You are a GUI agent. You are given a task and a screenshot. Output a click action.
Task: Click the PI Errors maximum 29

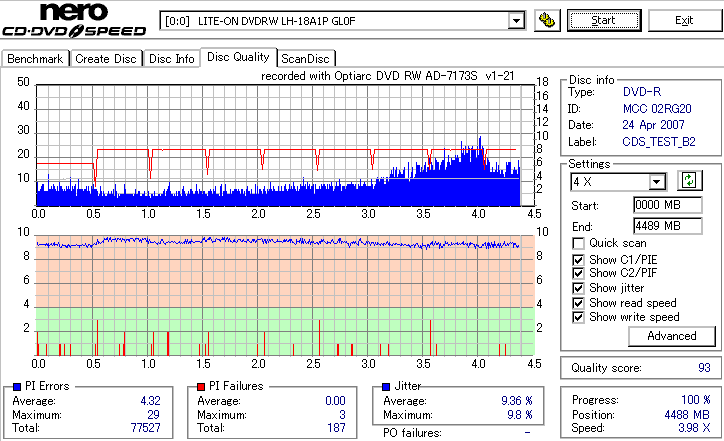pyautogui.click(x=153, y=415)
